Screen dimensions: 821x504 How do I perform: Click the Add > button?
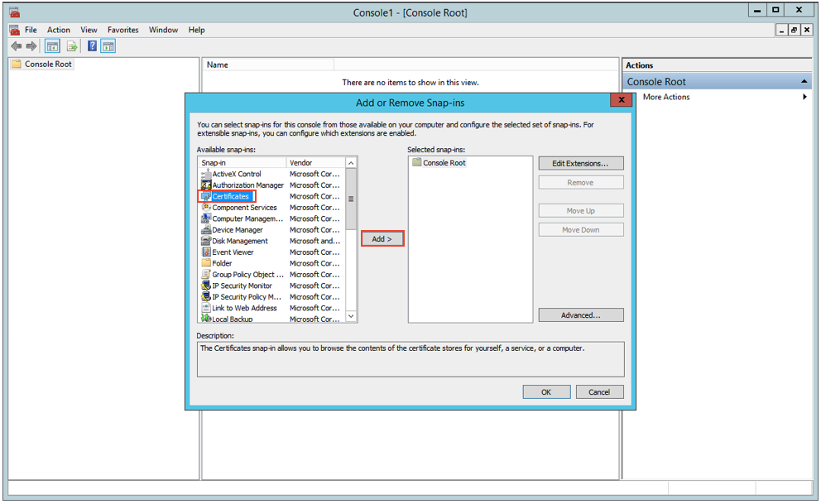click(382, 238)
